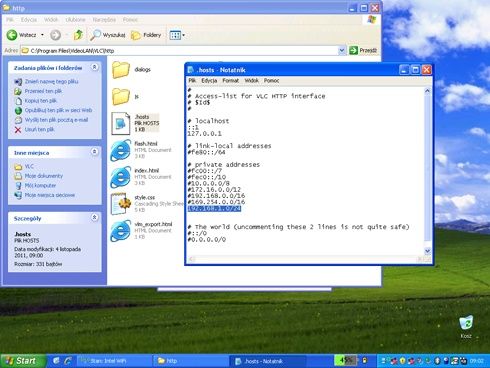The width and height of the screenshot is (490, 368).
Task: Select the vlm_export.html file icon
Action: [121, 230]
